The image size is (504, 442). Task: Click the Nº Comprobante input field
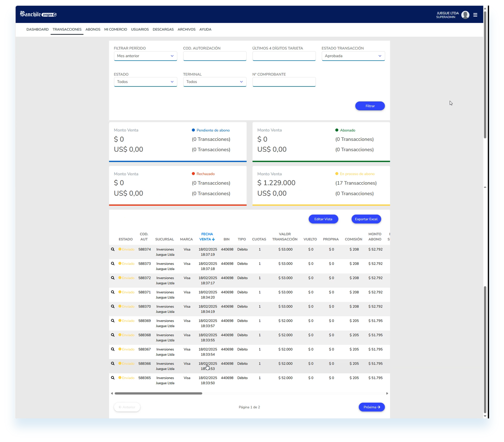(284, 82)
